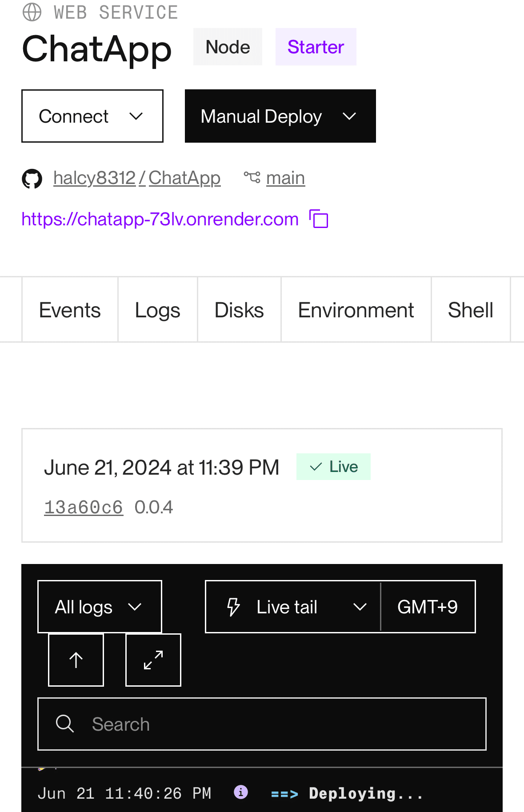Change the GMT+9 timezone setting
The image size is (524, 812).
[428, 607]
